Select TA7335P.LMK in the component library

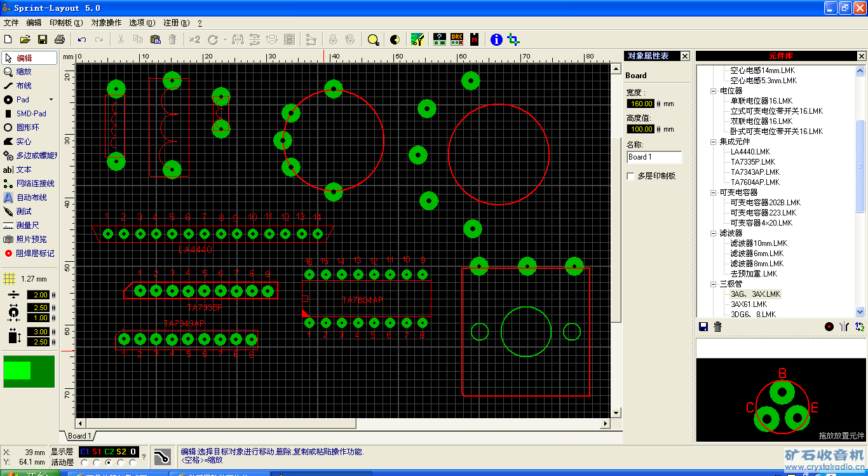[x=753, y=162]
